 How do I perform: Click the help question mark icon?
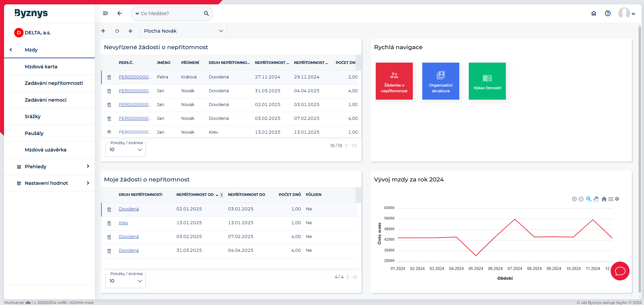pyautogui.click(x=608, y=13)
